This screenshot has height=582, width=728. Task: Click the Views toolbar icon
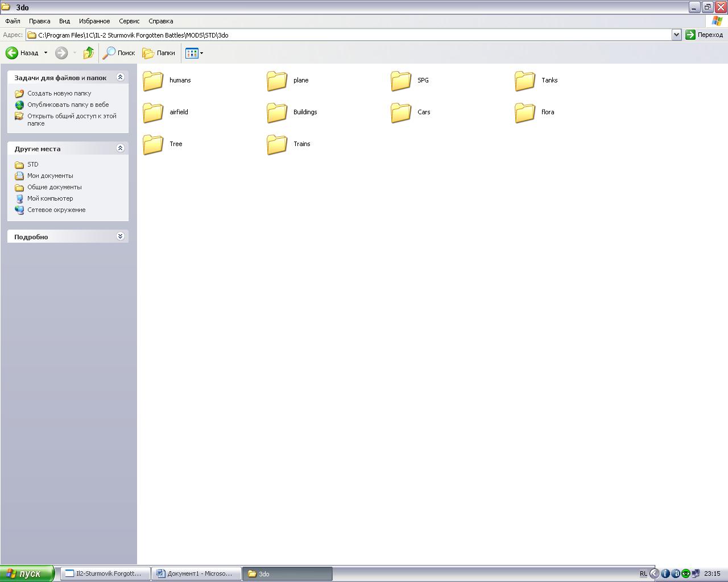point(192,53)
